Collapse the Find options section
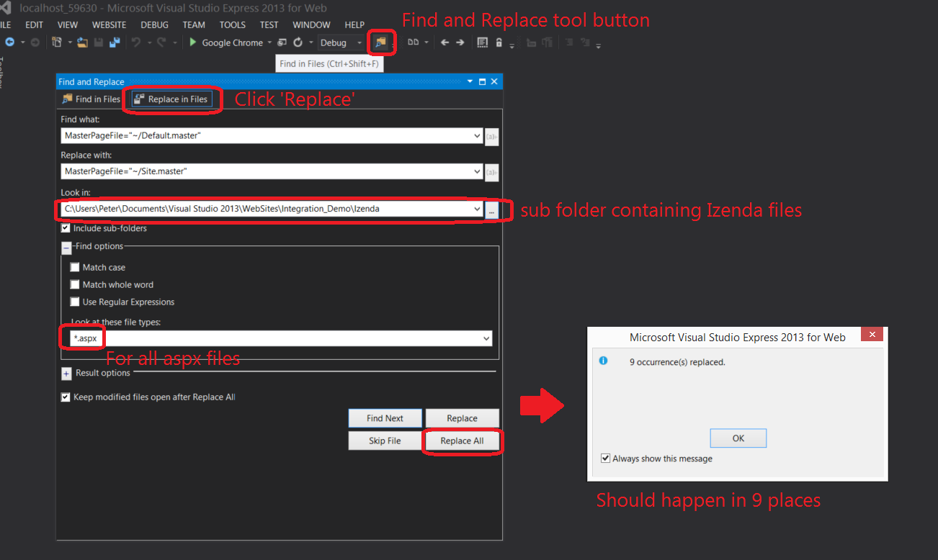Screen dimensions: 938x560 coord(66,247)
